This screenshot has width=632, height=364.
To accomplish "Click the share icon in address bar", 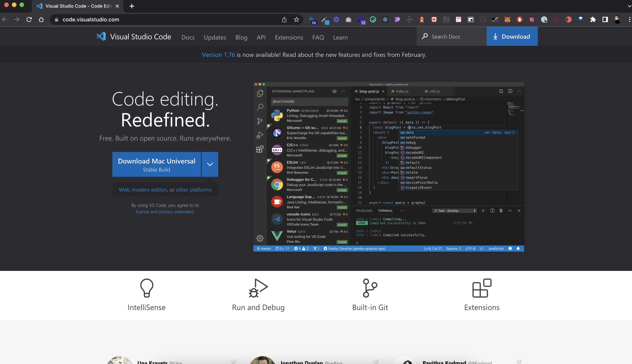I will coord(284,19).
